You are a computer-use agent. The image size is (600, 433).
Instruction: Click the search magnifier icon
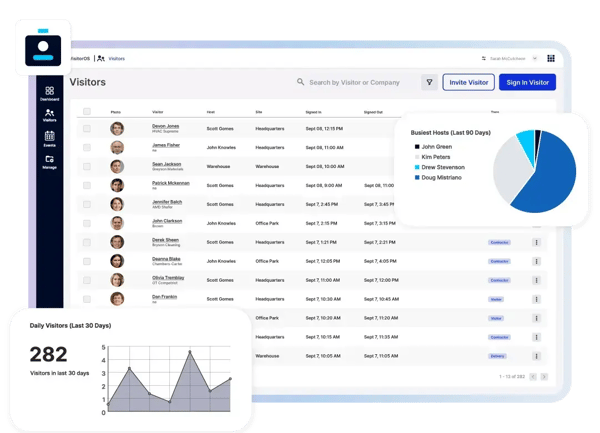300,82
